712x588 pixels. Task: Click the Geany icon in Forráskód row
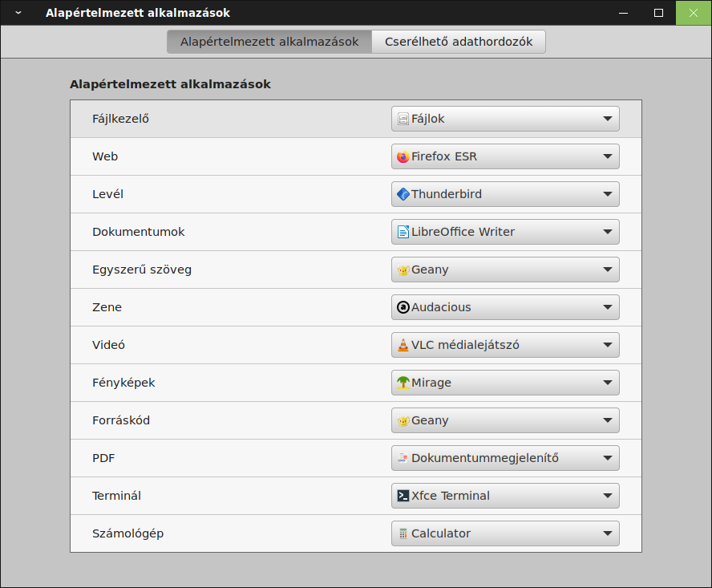(403, 421)
